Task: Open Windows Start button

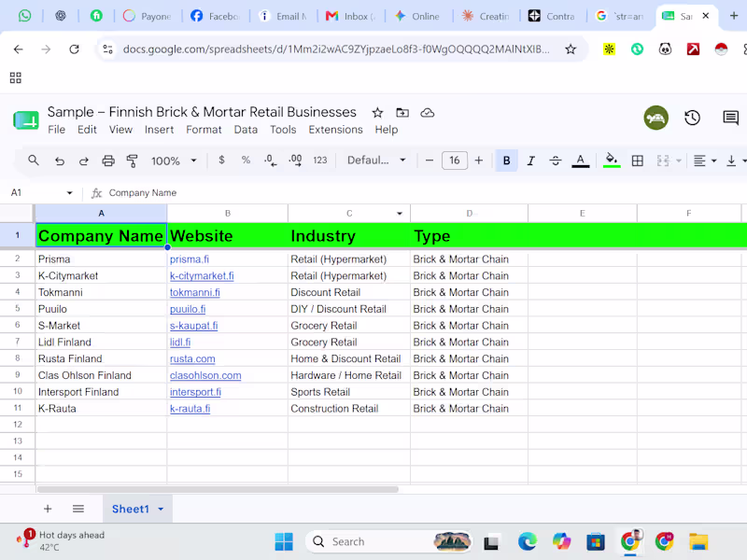Action: click(284, 542)
